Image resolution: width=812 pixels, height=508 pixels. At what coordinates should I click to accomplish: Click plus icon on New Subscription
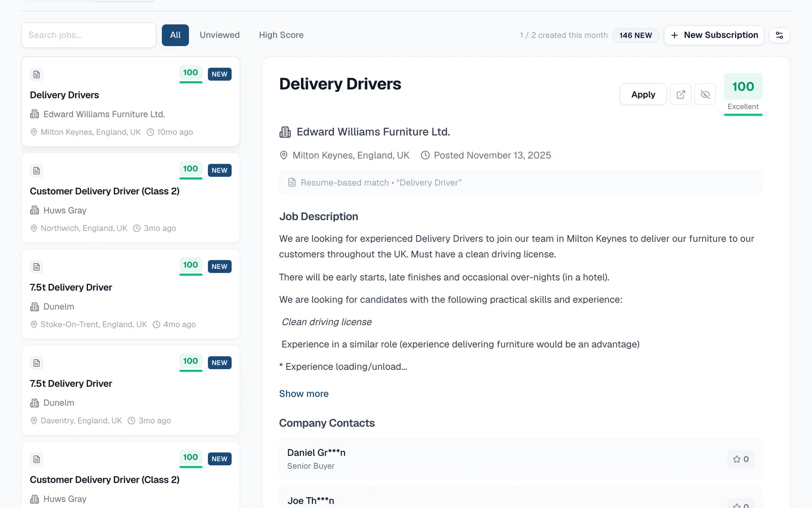pyautogui.click(x=674, y=35)
